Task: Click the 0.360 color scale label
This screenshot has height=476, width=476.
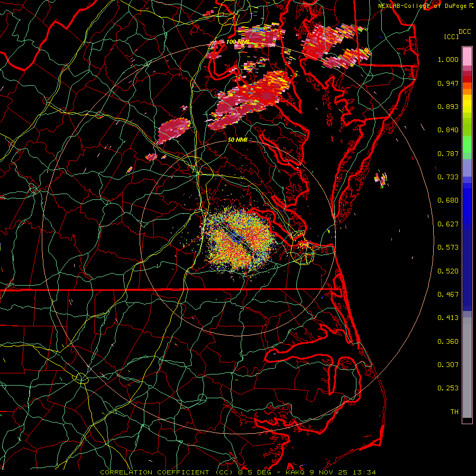Action: click(x=448, y=342)
